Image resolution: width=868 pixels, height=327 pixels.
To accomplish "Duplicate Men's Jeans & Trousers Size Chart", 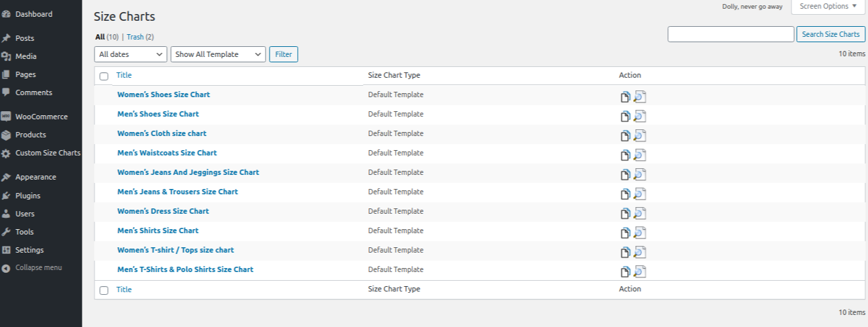I will tap(625, 194).
